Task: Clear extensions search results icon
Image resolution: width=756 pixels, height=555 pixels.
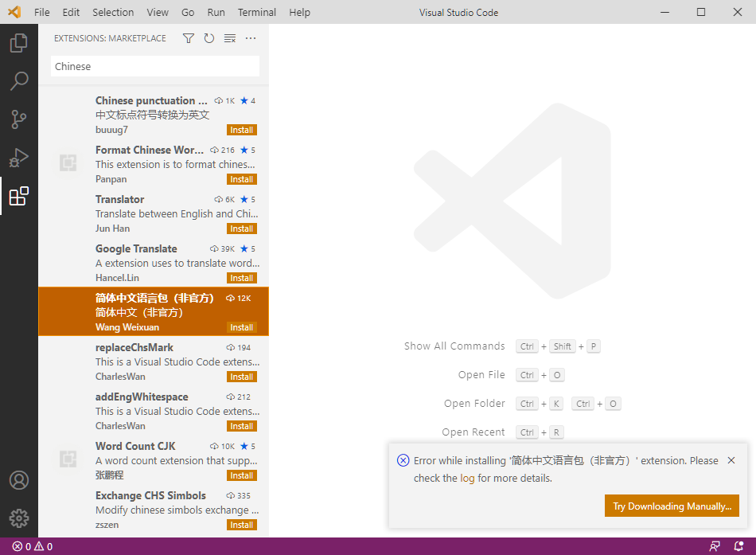Action: [230, 38]
